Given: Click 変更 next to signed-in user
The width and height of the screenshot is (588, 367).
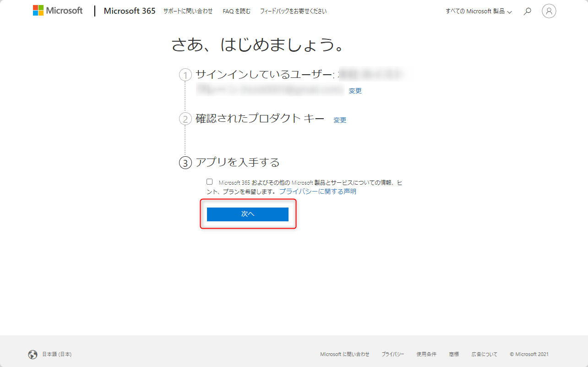Looking at the screenshot, I should point(355,91).
